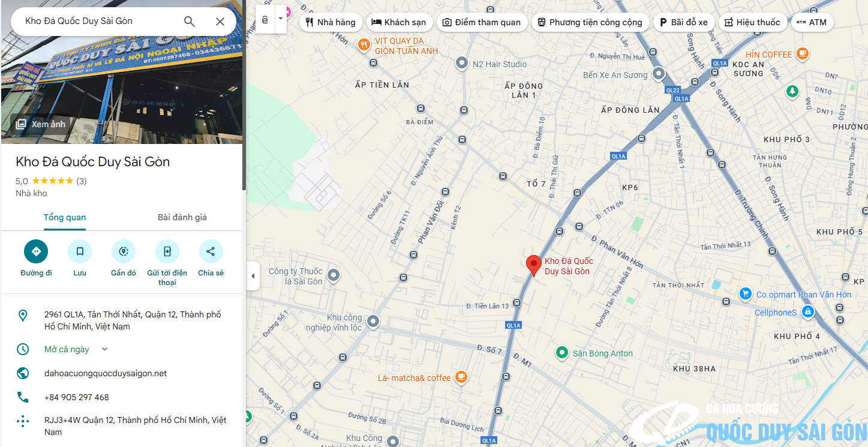Click the Chia sẻ share icon

211,251
